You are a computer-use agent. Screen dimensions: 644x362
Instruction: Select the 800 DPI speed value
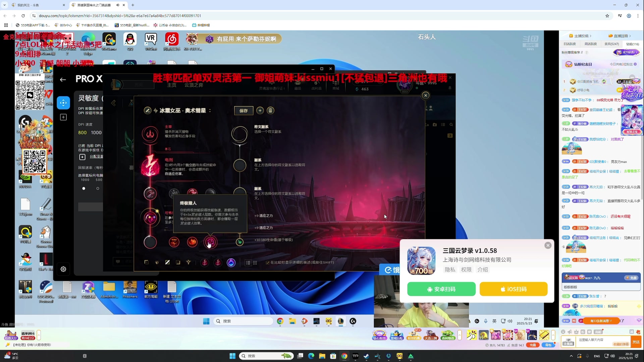(x=83, y=133)
